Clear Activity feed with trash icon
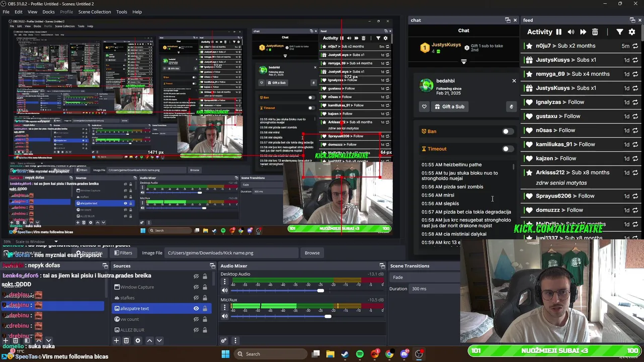Image resolution: width=644 pixels, height=362 pixels. coord(595,32)
